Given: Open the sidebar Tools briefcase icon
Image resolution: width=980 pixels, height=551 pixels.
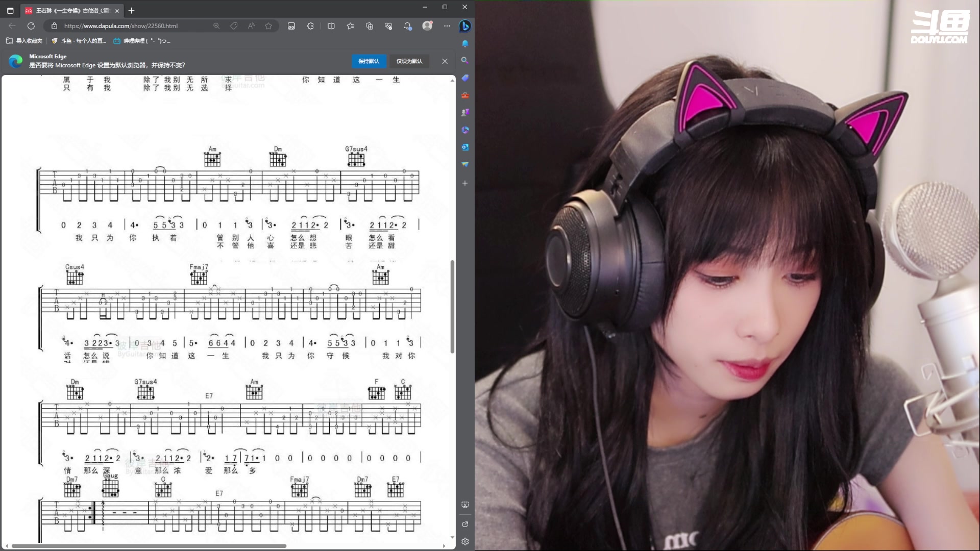Looking at the screenshot, I should (x=465, y=95).
